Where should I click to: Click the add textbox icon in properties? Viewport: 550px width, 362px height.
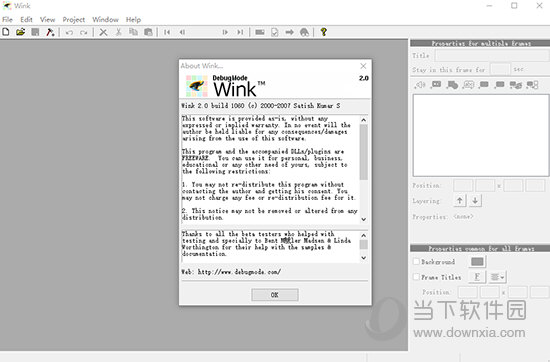click(x=469, y=85)
